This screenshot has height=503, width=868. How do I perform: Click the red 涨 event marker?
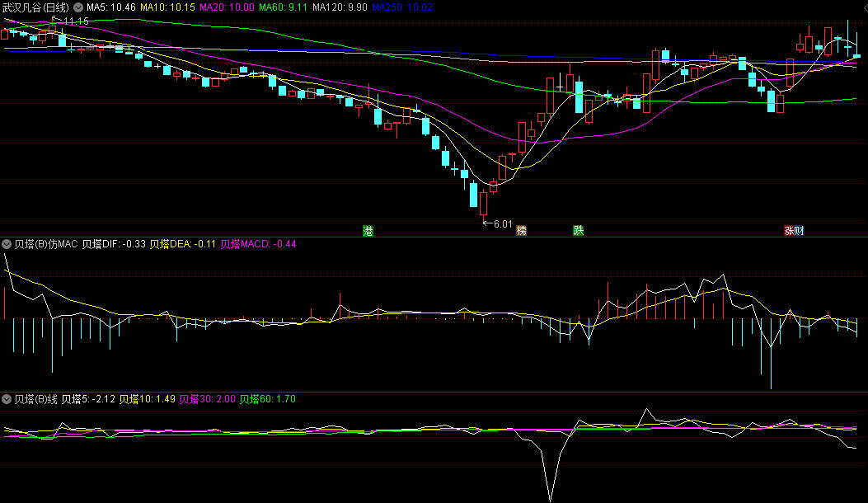(x=789, y=230)
